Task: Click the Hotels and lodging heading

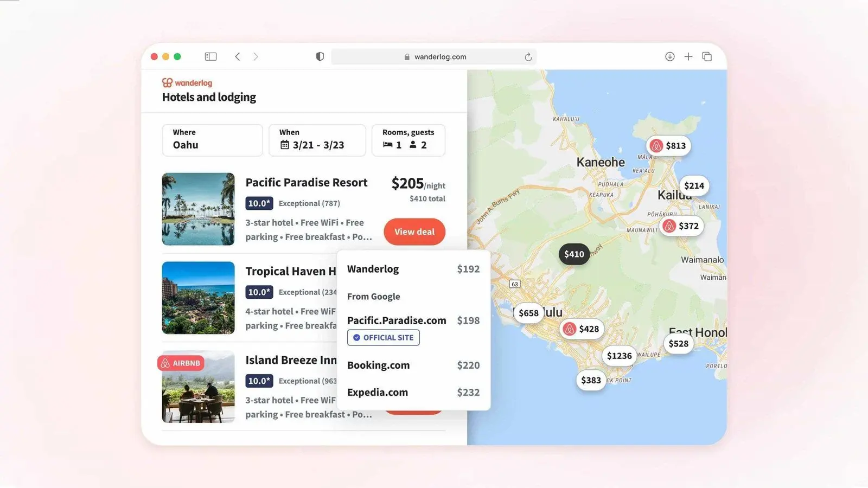Action: [x=209, y=97]
